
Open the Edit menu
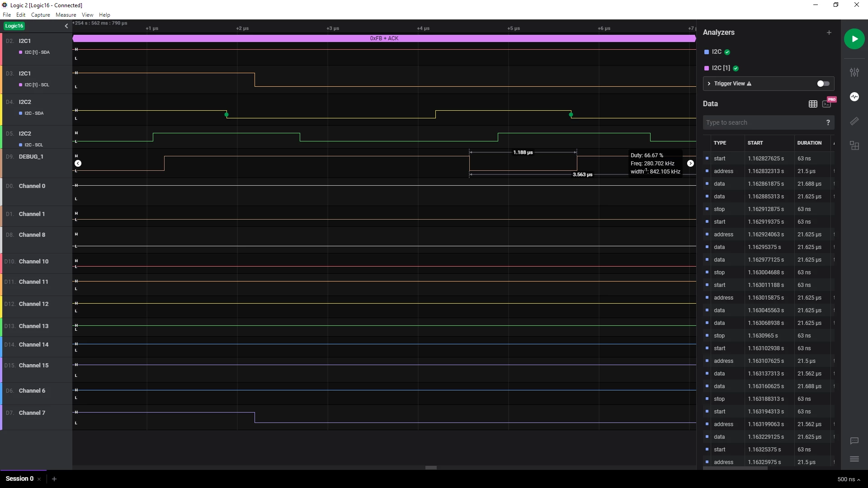click(21, 15)
